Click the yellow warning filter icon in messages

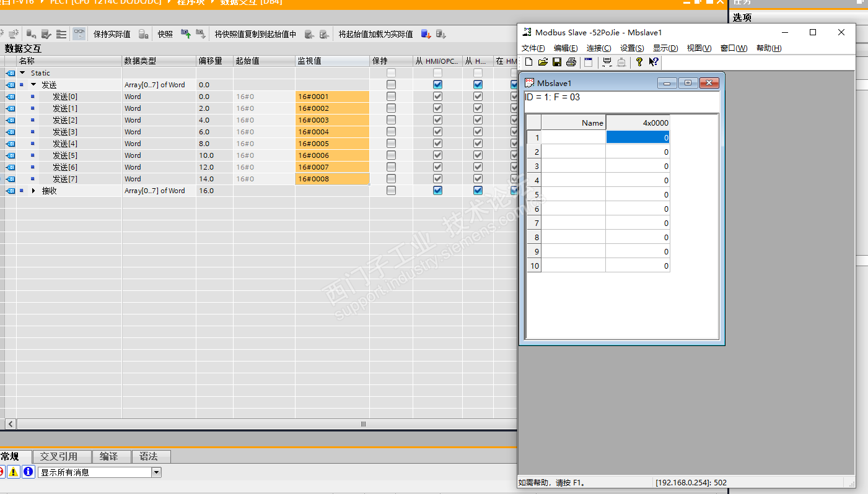click(x=14, y=472)
